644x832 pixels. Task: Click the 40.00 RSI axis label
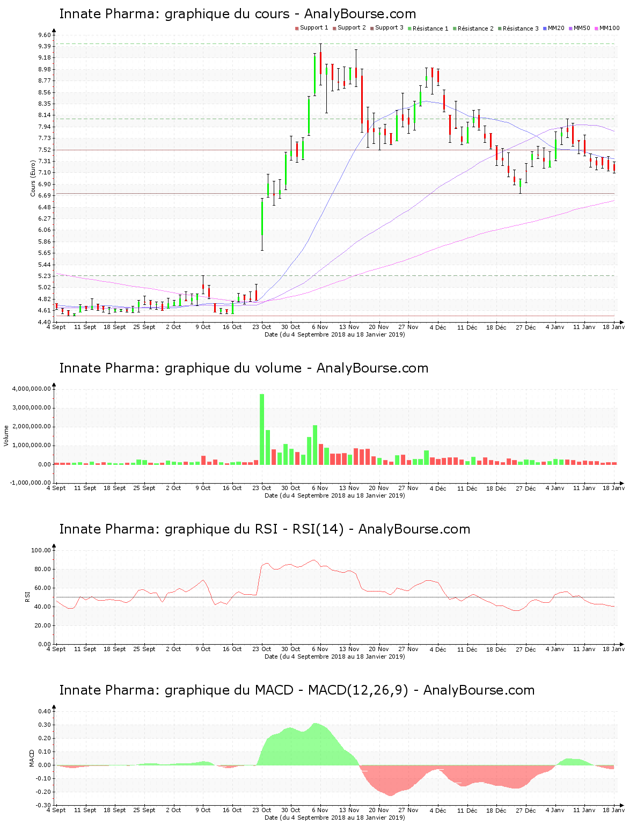(x=42, y=607)
